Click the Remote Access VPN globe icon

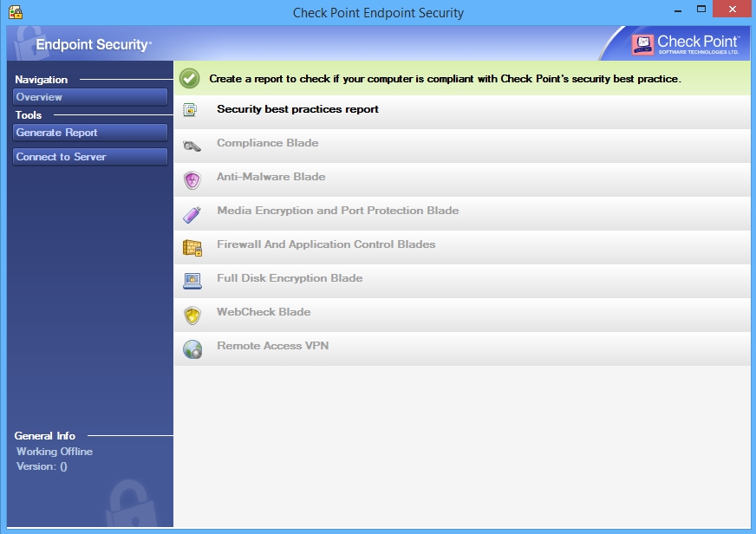coord(192,348)
